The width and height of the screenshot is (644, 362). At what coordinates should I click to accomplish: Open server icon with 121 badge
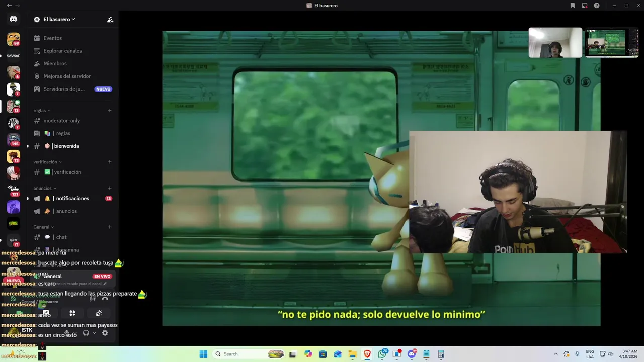click(x=13, y=190)
